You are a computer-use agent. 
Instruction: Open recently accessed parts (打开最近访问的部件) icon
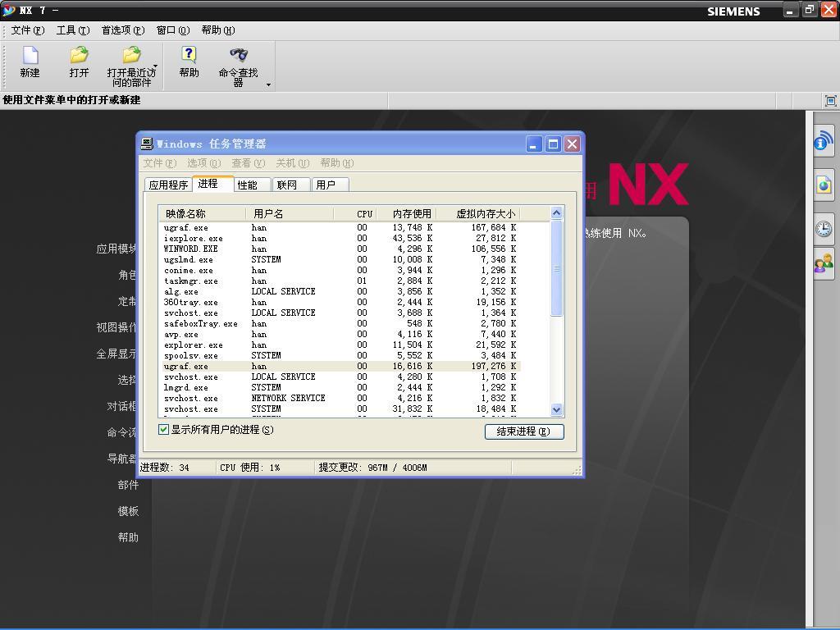(x=131, y=55)
